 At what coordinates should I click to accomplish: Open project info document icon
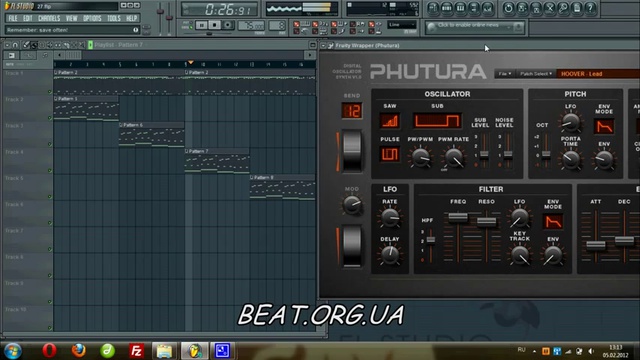577,8
